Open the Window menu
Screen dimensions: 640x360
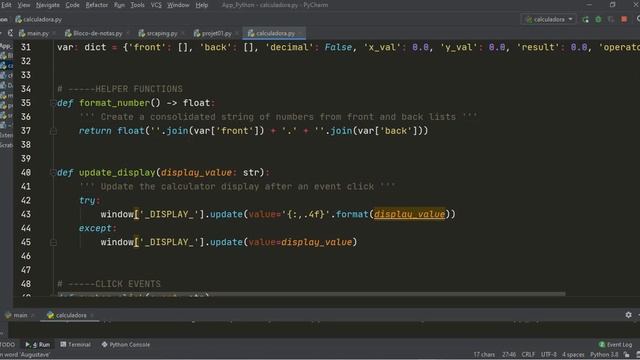[x=178, y=5]
